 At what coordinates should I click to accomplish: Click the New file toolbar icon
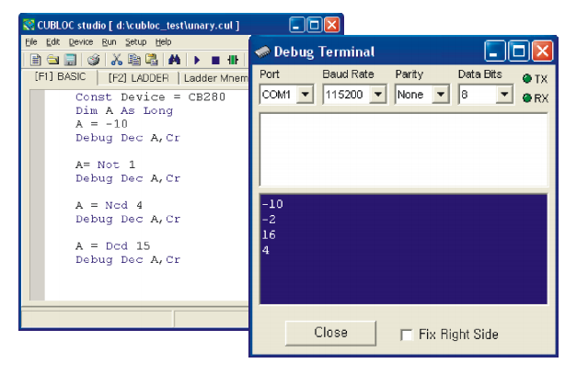point(34,60)
